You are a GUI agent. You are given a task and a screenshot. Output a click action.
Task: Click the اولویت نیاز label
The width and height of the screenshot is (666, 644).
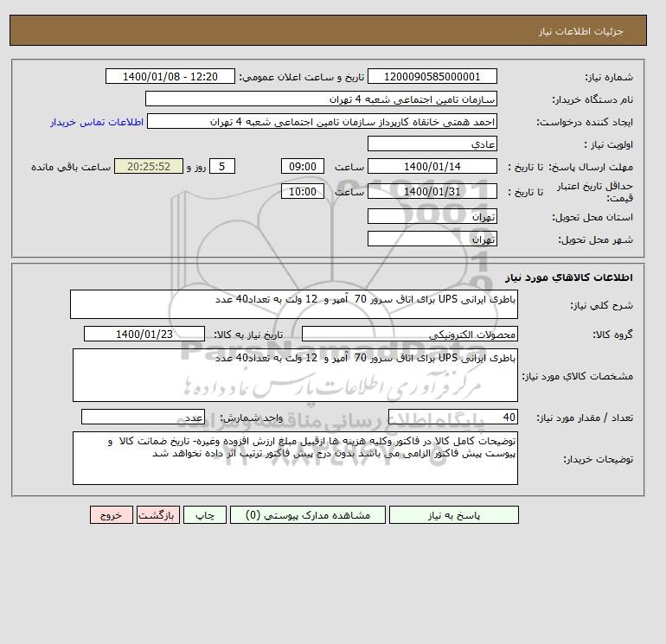pyautogui.click(x=609, y=144)
